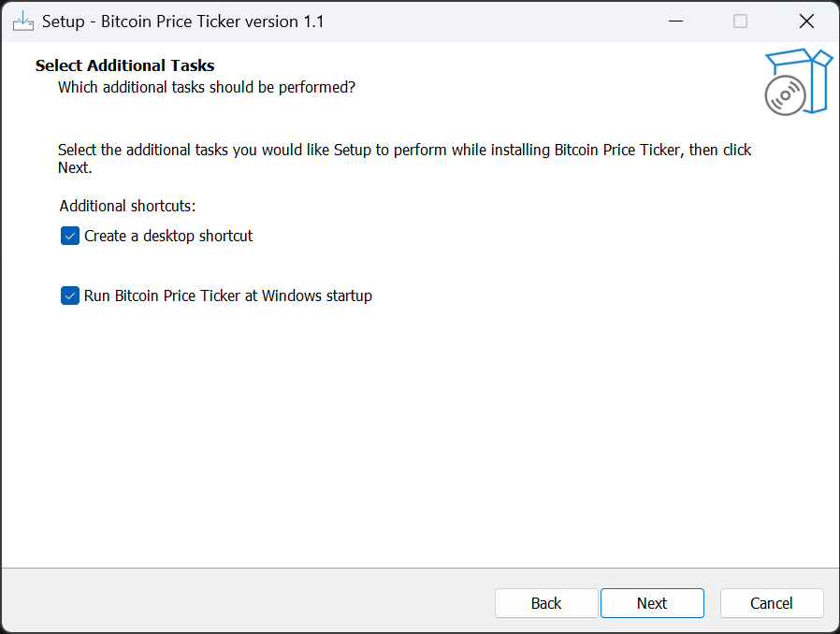
Task: Click the "Additional shortcuts:" group label
Action: coord(127,206)
